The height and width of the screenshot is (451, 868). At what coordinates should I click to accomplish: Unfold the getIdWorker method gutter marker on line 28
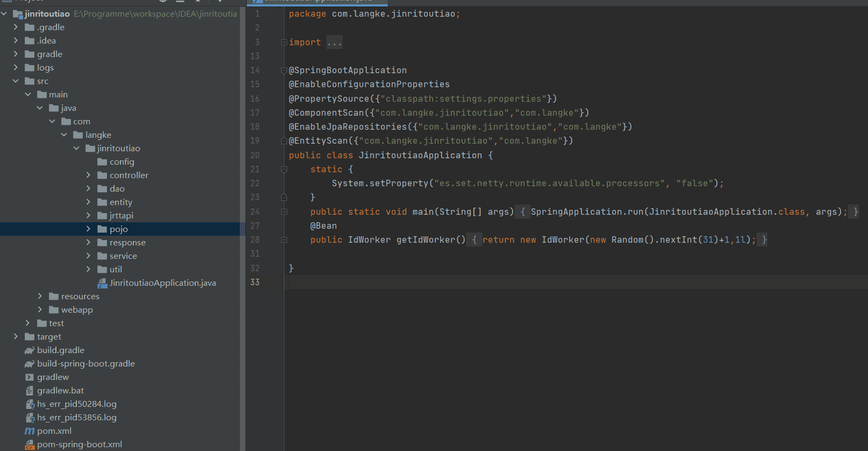(x=284, y=240)
